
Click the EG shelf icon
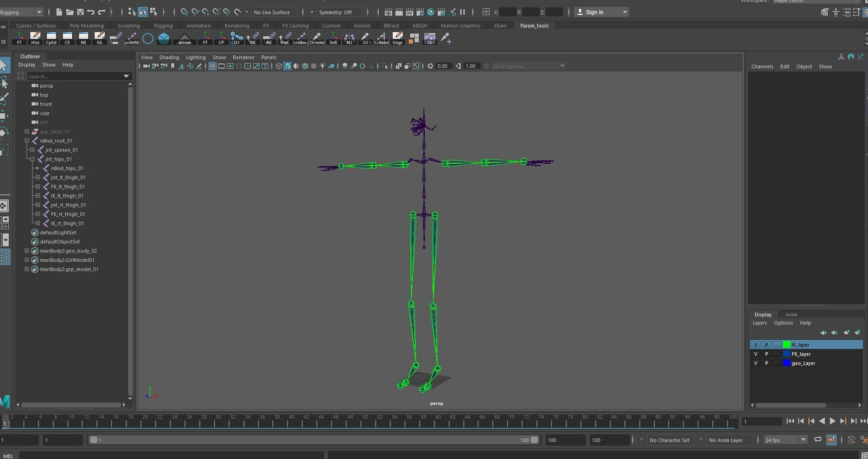(x=99, y=38)
